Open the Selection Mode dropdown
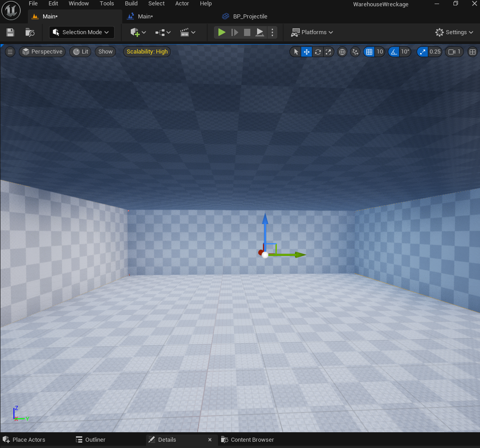Viewport: 480px width, 448px height. point(81,32)
